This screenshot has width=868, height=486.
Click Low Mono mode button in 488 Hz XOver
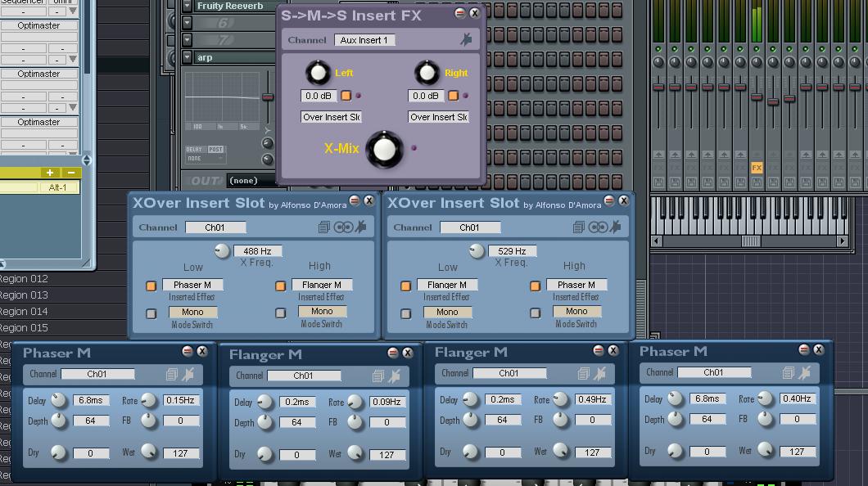tap(192, 312)
